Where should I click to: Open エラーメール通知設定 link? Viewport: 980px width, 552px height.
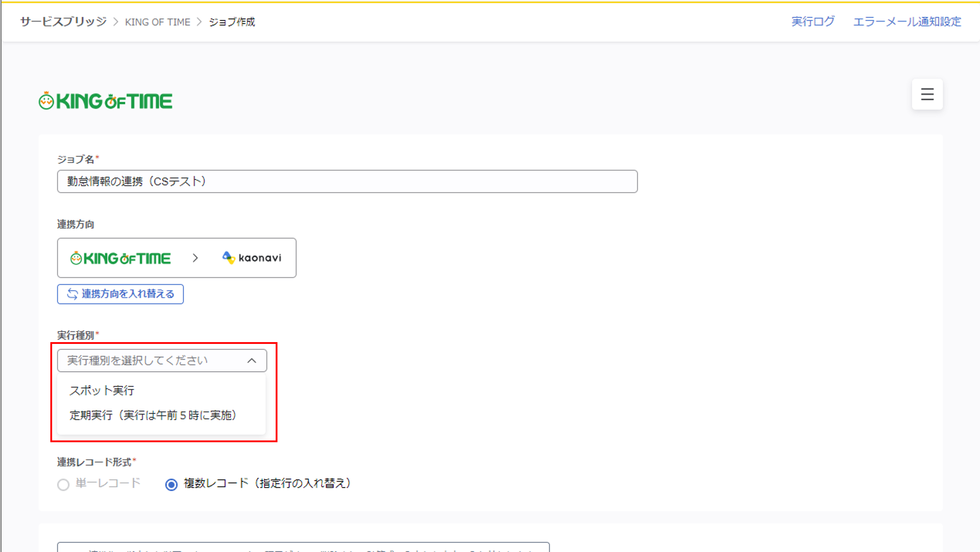907,22
